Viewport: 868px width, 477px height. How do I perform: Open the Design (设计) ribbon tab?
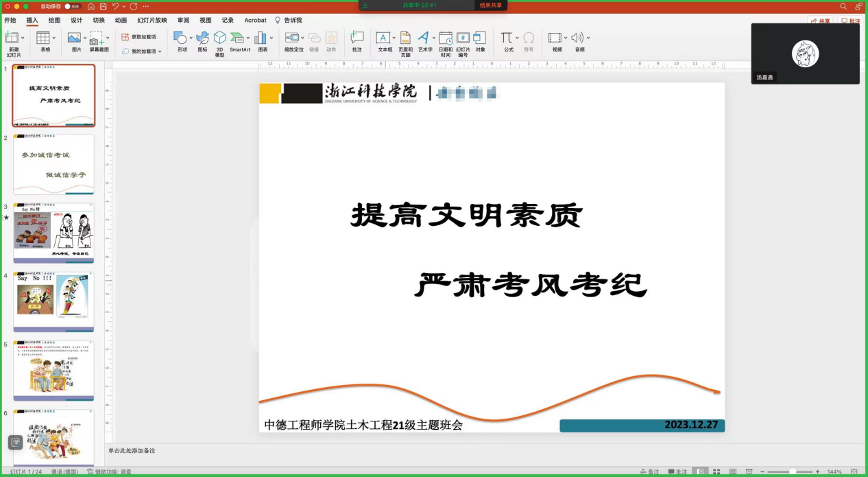coord(76,21)
